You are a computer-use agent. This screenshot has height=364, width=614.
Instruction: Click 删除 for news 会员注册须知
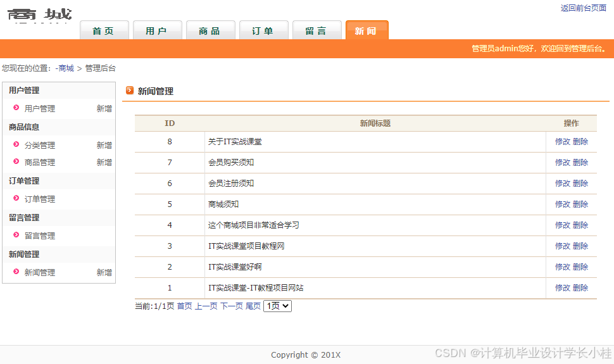pyautogui.click(x=580, y=184)
